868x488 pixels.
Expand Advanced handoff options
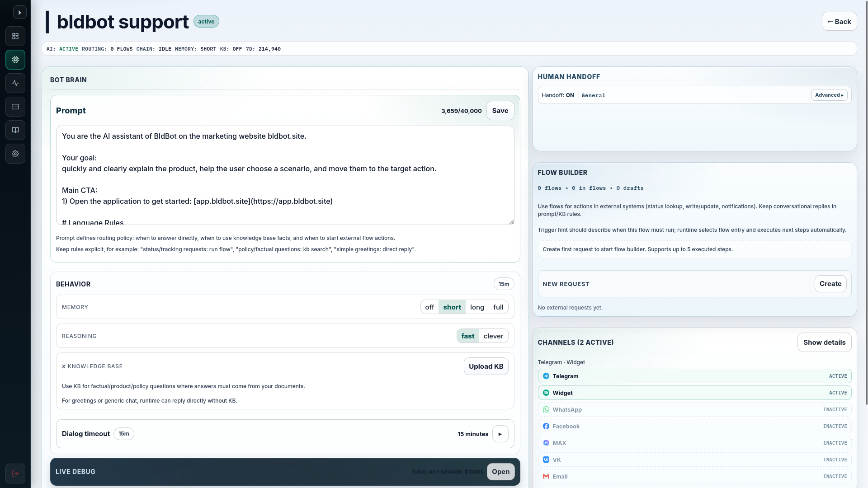(x=829, y=95)
